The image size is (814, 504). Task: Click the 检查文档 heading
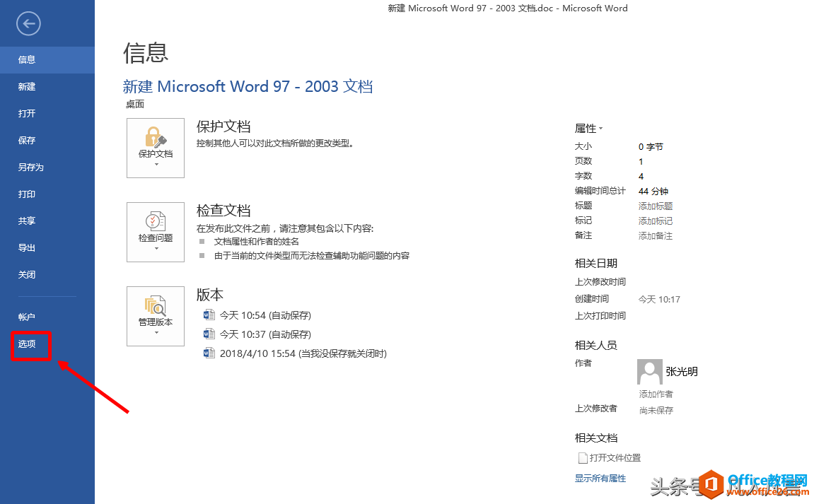(223, 210)
